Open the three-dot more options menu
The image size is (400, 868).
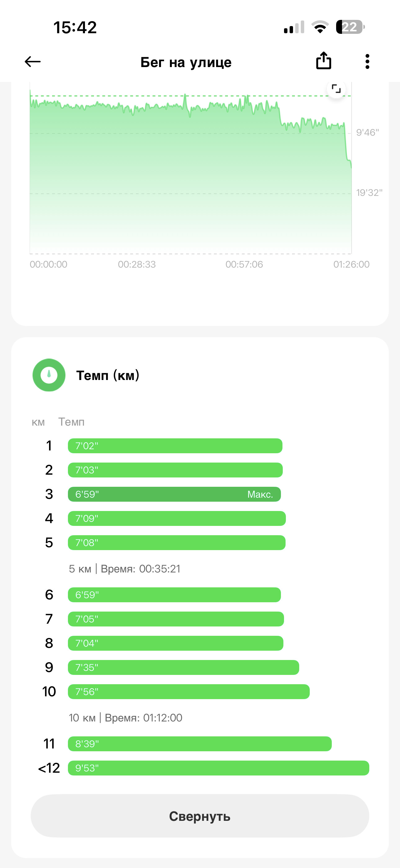click(367, 62)
